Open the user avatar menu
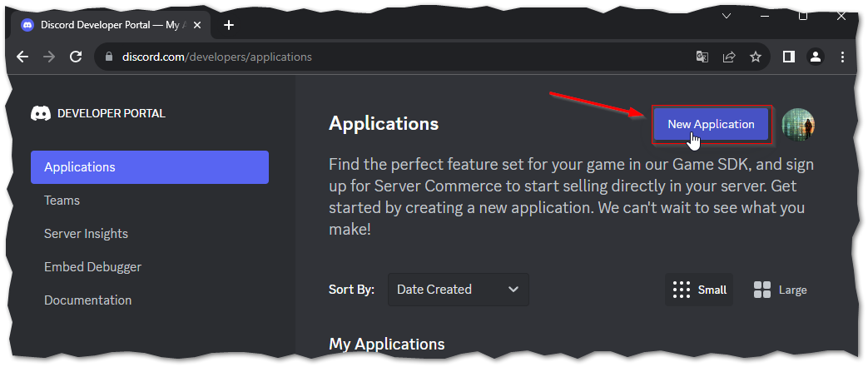This screenshot has width=868, height=367. [x=798, y=125]
